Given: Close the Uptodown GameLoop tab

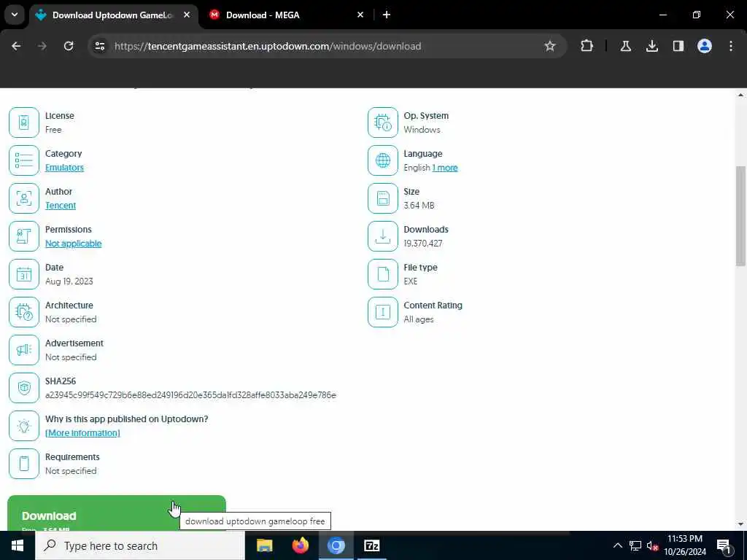Looking at the screenshot, I should pyautogui.click(x=187, y=15).
